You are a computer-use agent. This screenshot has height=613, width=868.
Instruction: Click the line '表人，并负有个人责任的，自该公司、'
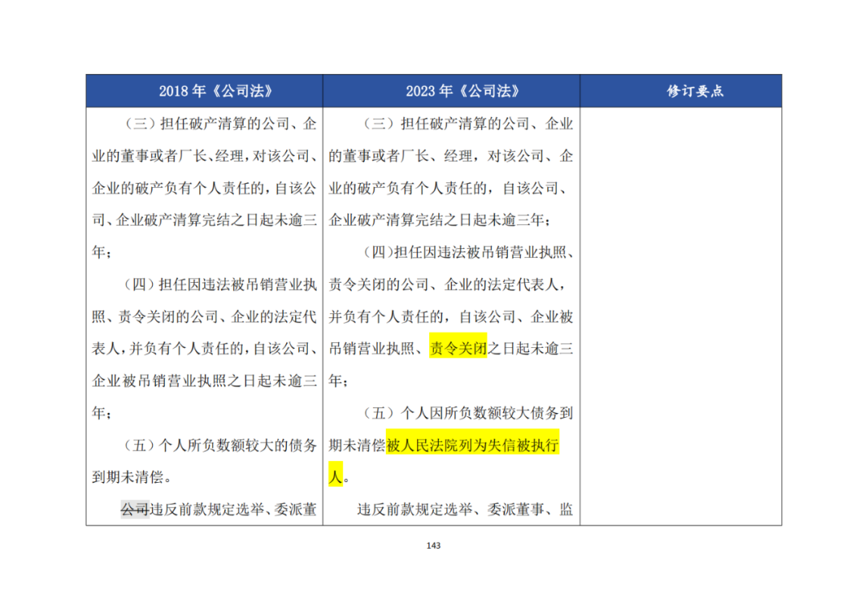point(206,349)
